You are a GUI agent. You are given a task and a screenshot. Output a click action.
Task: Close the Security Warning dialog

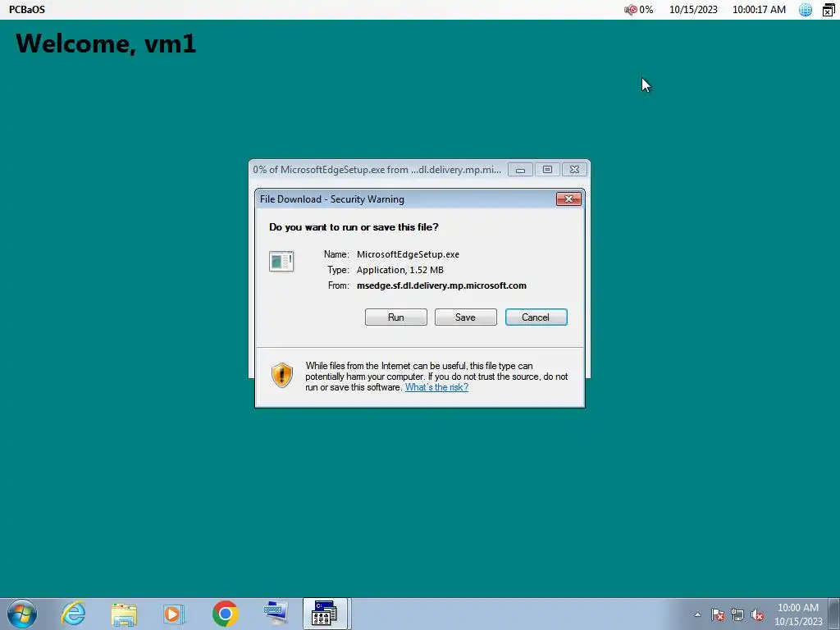(568, 199)
